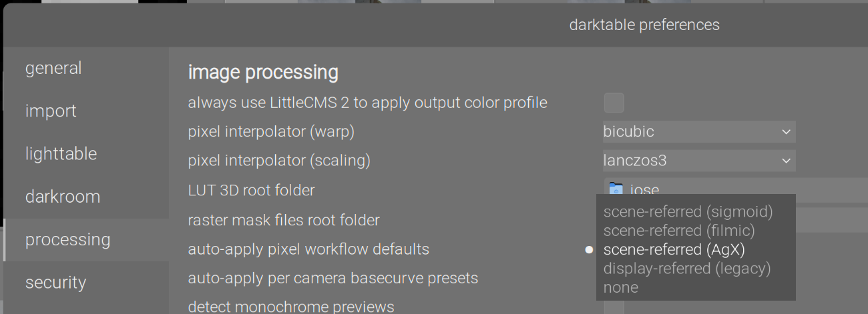868x314 pixels.
Task: Click the darktable preferences title bar
Action: pos(644,25)
